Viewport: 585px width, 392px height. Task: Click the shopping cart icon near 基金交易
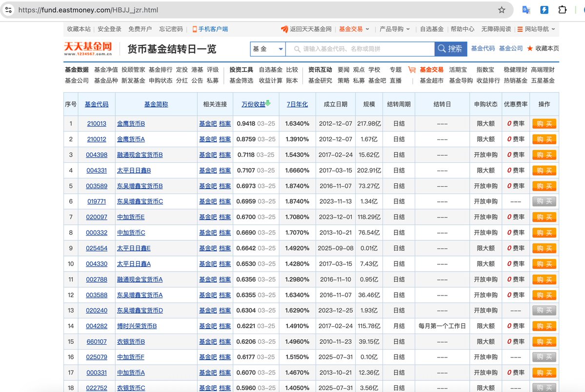(412, 70)
